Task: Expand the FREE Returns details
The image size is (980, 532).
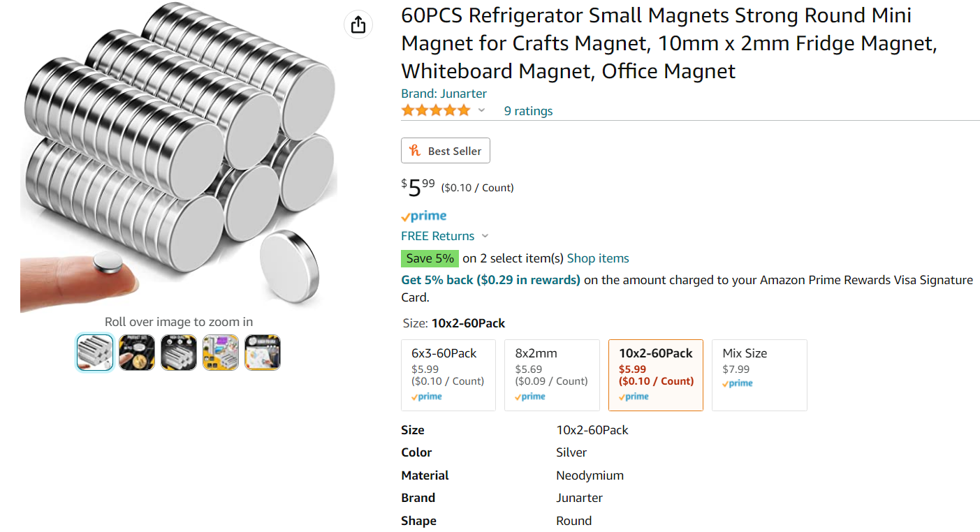Action: click(x=485, y=236)
